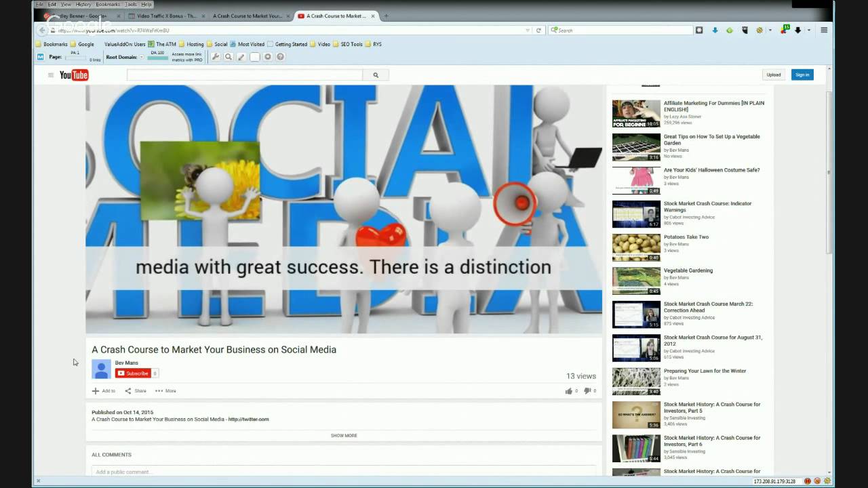868x488 pixels.
Task: Click the ALL COMMENTS heading
Action: point(112,455)
